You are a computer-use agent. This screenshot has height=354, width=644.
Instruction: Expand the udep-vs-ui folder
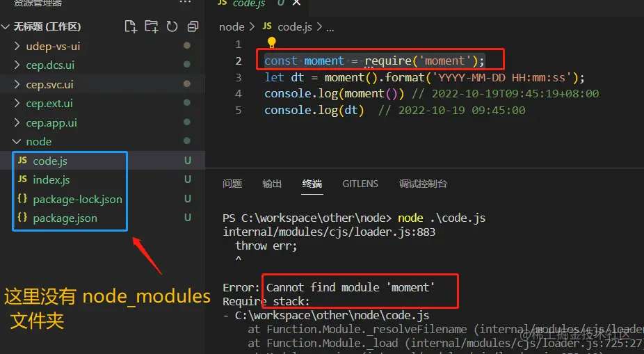tap(17, 46)
